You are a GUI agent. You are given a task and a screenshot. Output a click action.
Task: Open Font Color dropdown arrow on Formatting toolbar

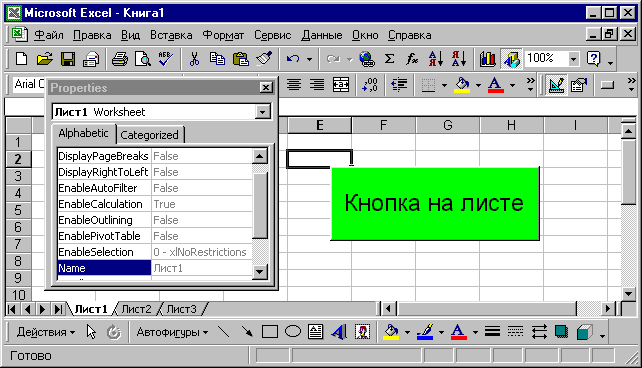coord(512,85)
